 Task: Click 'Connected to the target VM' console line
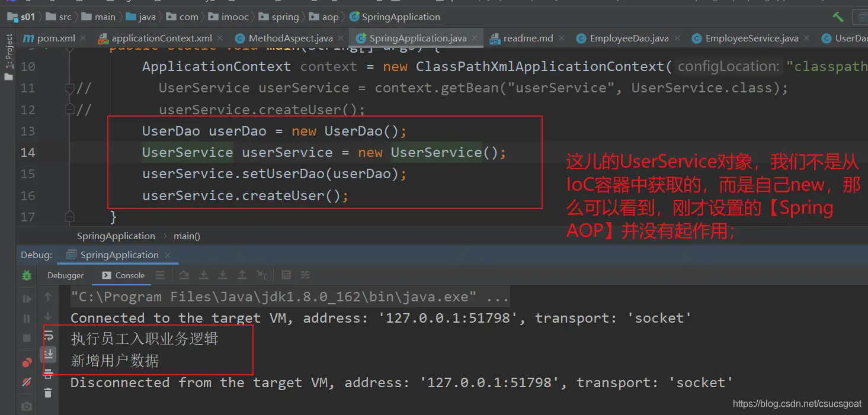pos(381,318)
